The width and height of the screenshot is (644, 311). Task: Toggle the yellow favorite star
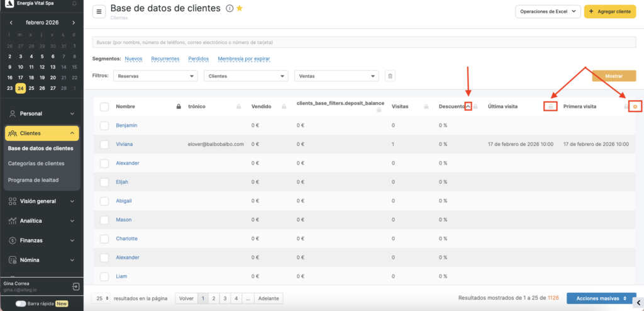click(240, 9)
